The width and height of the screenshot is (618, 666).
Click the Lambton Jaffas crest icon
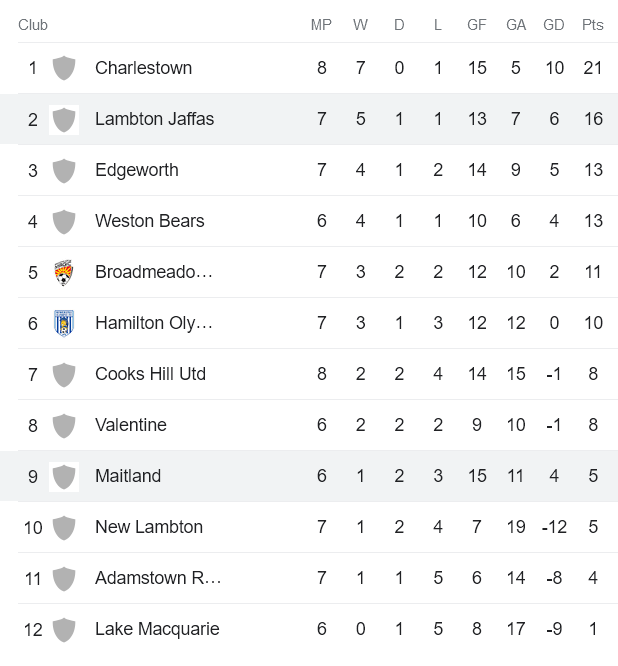[x=64, y=119]
